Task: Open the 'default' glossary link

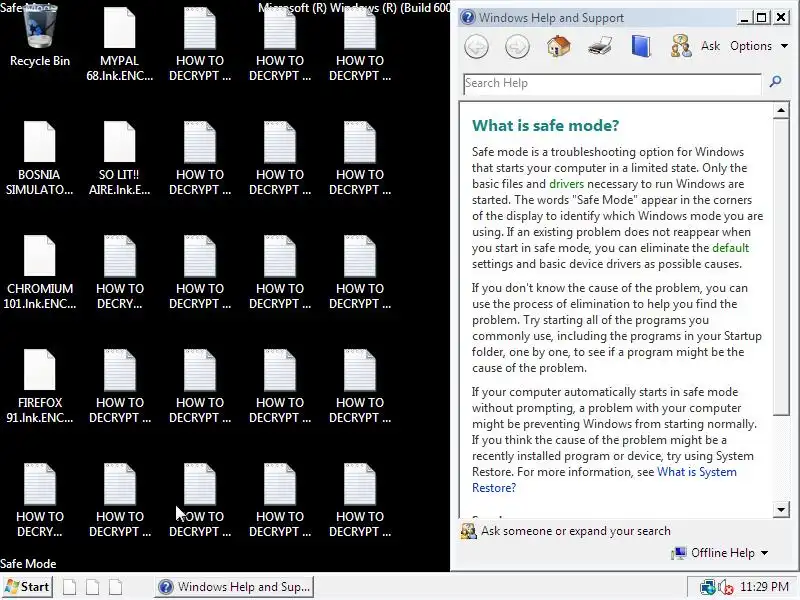Action: click(731, 248)
